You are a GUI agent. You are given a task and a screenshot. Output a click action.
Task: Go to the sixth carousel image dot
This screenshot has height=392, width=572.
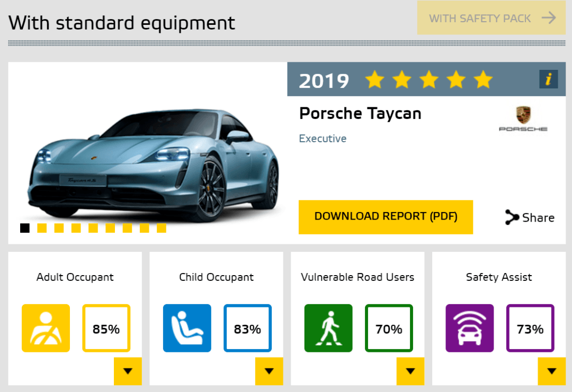(110, 228)
